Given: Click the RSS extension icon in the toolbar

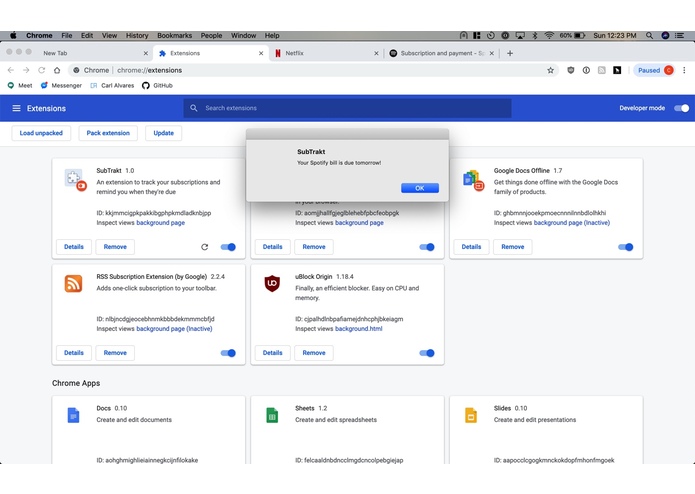Looking at the screenshot, I should (x=601, y=70).
